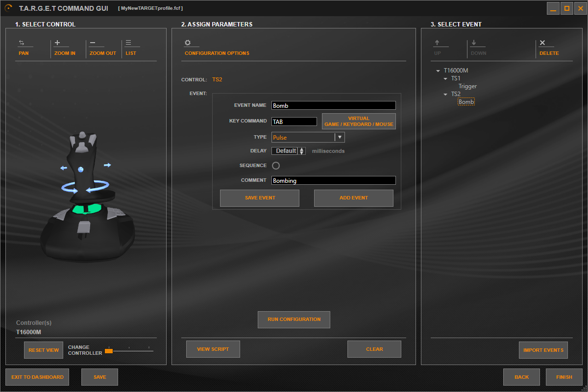The height and width of the screenshot is (392, 588).
Task: Click the Zoom Out minus icon
Action: 93,43
